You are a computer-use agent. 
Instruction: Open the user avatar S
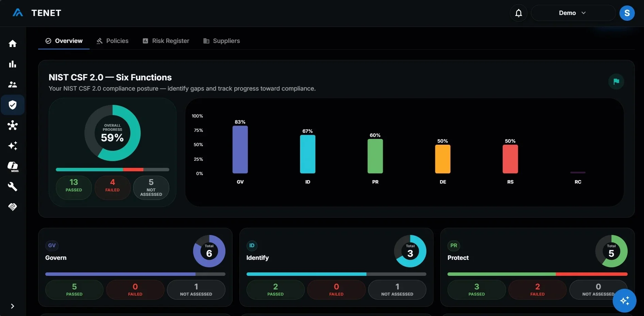coord(627,13)
